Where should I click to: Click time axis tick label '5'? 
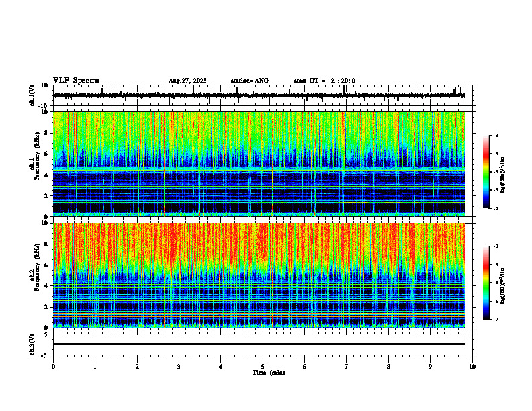(x=263, y=367)
